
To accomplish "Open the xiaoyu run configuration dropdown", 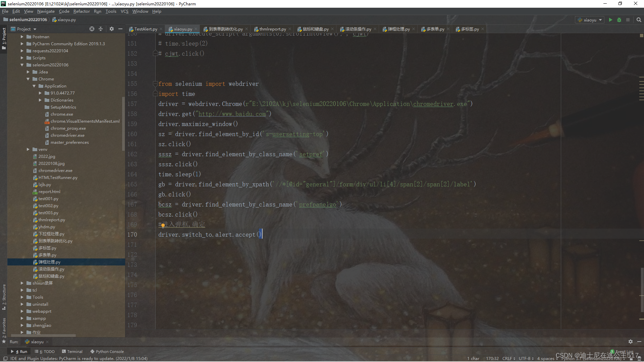I will [590, 20].
